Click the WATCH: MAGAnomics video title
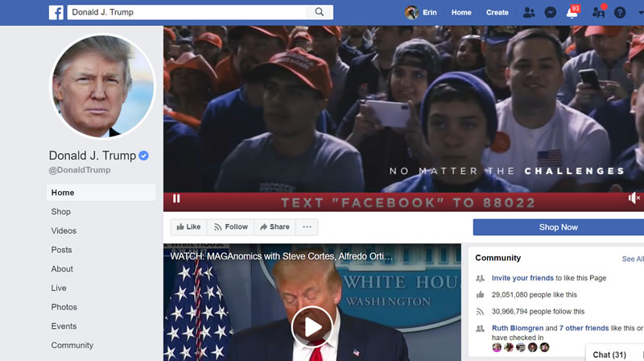 point(281,256)
